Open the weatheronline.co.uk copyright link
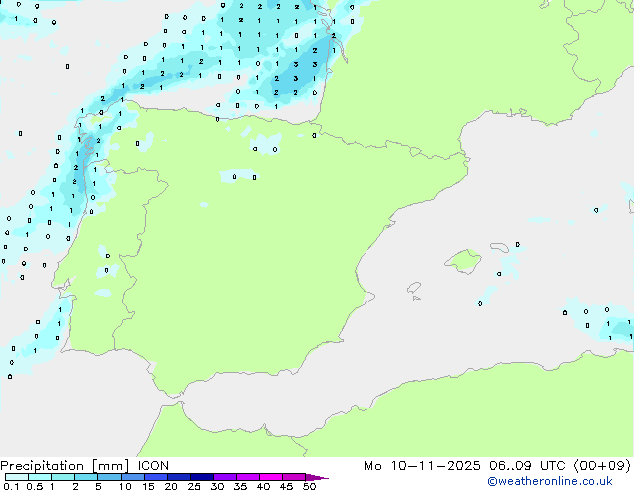The width and height of the screenshot is (634, 490). pyautogui.click(x=550, y=481)
